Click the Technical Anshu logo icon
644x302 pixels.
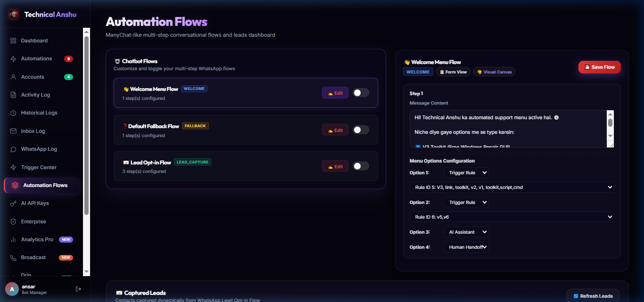(x=14, y=15)
